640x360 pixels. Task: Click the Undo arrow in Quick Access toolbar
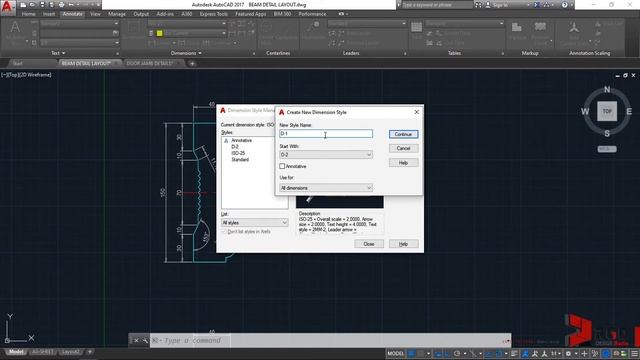point(71,5)
